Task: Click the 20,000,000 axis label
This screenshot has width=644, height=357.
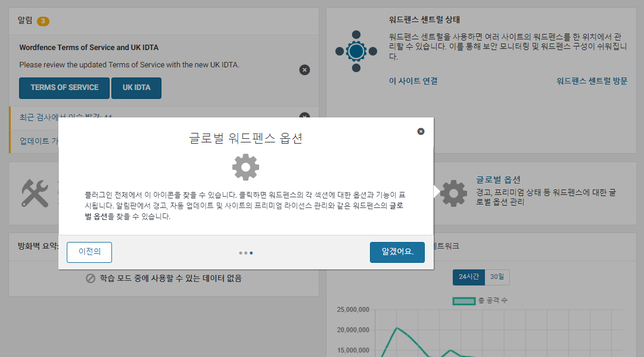Action: (x=353, y=330)
